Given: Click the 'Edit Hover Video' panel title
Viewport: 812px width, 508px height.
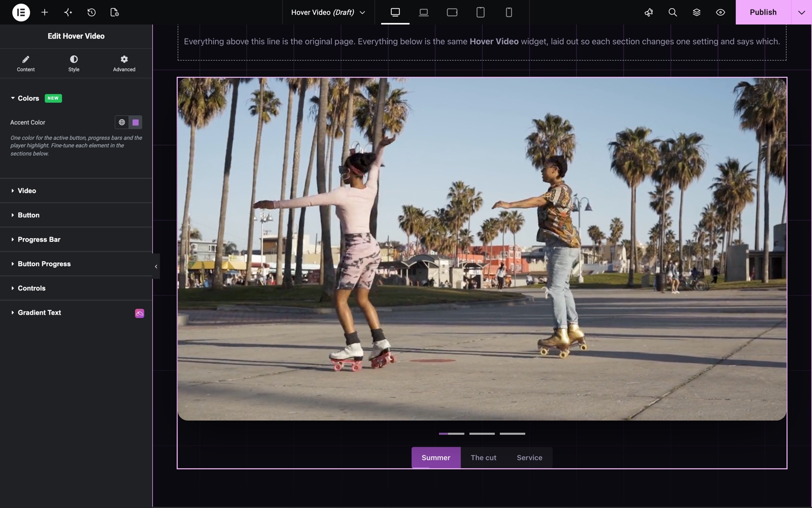Looking at the screenshot, I should [76, 36].
